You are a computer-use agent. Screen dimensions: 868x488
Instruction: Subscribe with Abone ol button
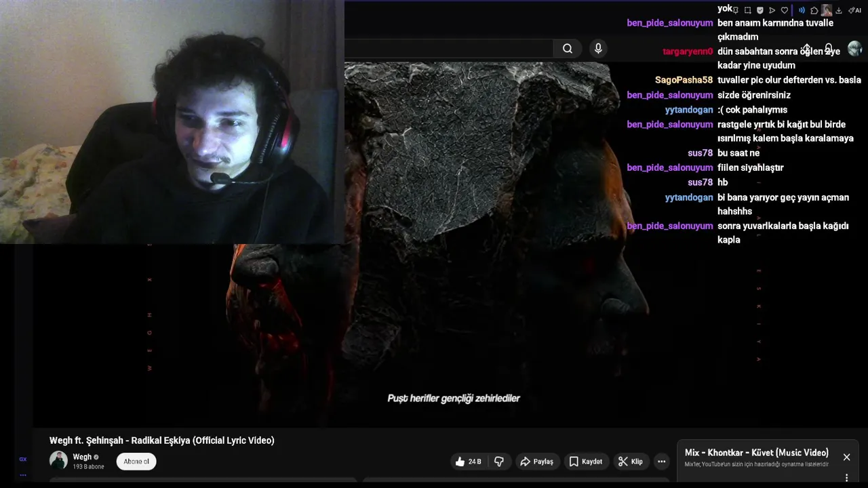[136, 462]
